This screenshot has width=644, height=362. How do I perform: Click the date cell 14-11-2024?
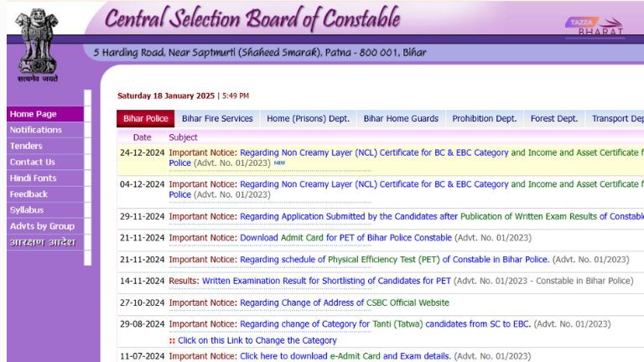142,281
